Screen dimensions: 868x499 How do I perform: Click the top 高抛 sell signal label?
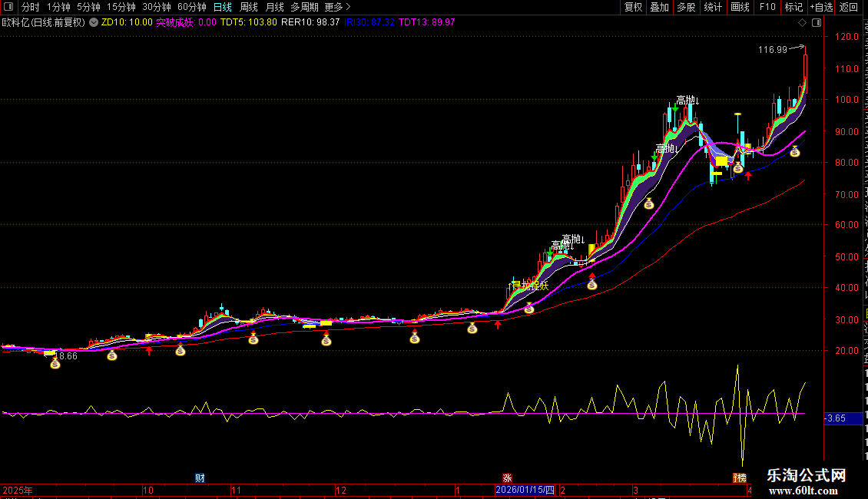[x=687, y=100]
